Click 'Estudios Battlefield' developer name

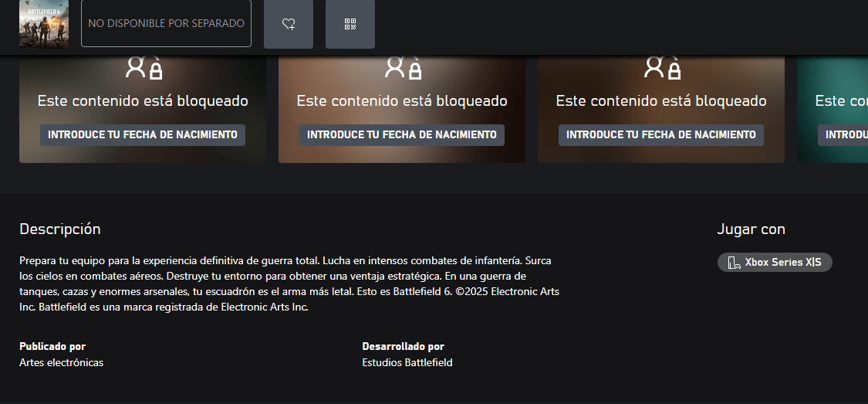pos(407,362)
